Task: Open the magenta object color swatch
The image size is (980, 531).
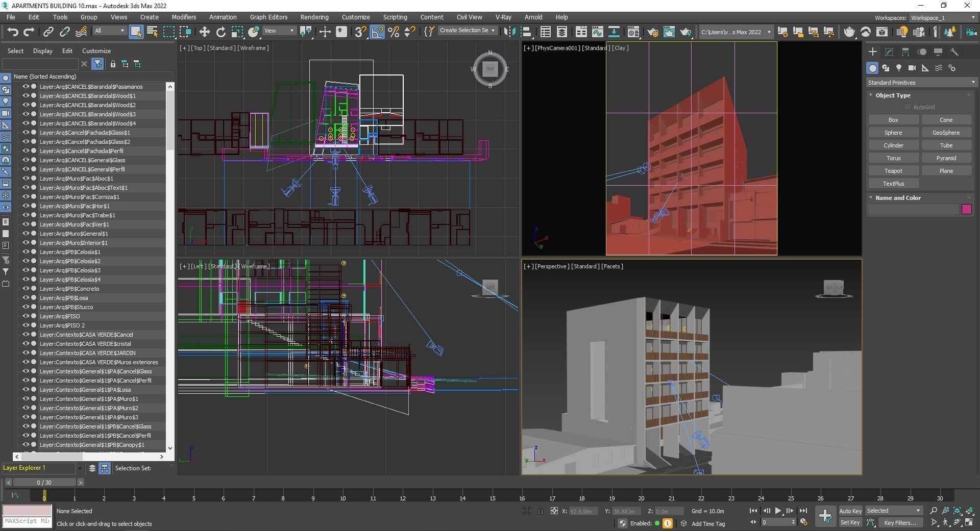Action: pyautogui.click(x=966, y=209)
